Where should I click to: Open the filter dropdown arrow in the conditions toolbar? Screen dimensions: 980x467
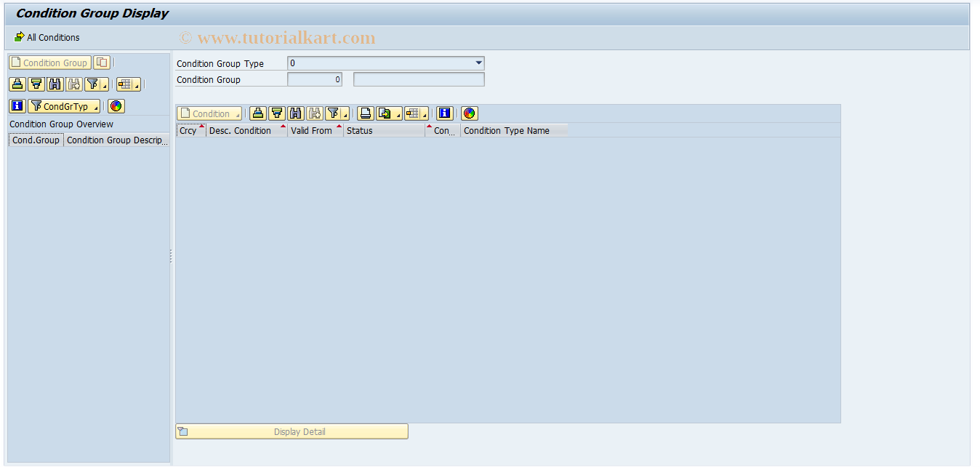tap(345, 114)
